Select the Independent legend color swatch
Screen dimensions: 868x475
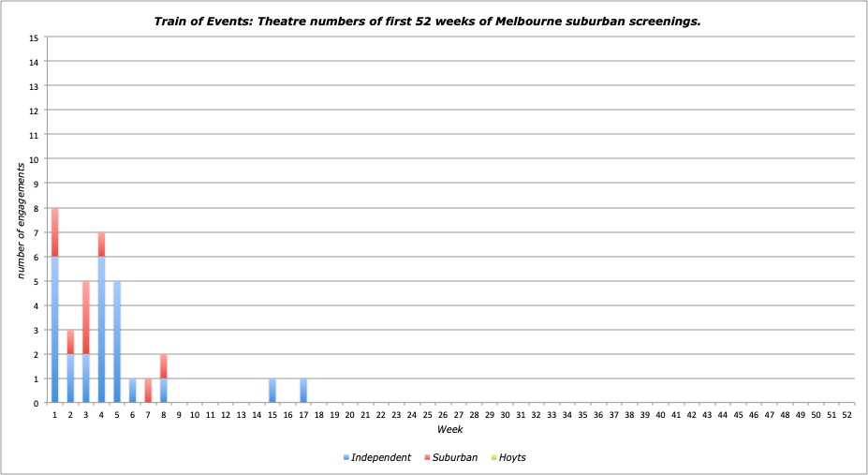click(346, 458)
